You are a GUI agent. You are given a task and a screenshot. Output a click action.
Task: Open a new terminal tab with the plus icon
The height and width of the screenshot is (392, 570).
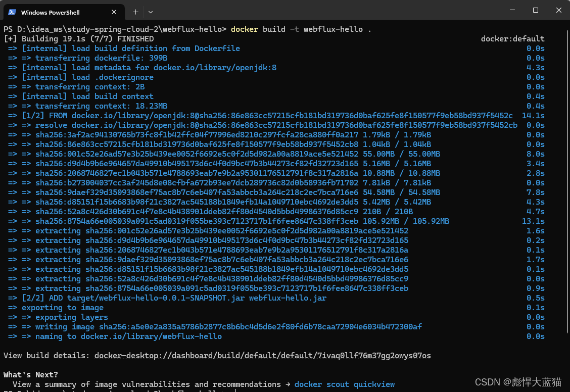(135, 12)
